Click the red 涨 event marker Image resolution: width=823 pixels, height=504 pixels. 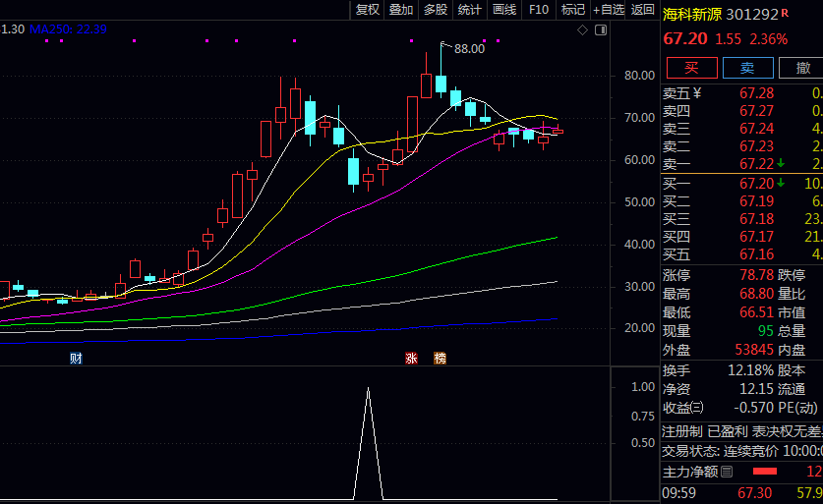pyautogui.click(x=411, y=358)
